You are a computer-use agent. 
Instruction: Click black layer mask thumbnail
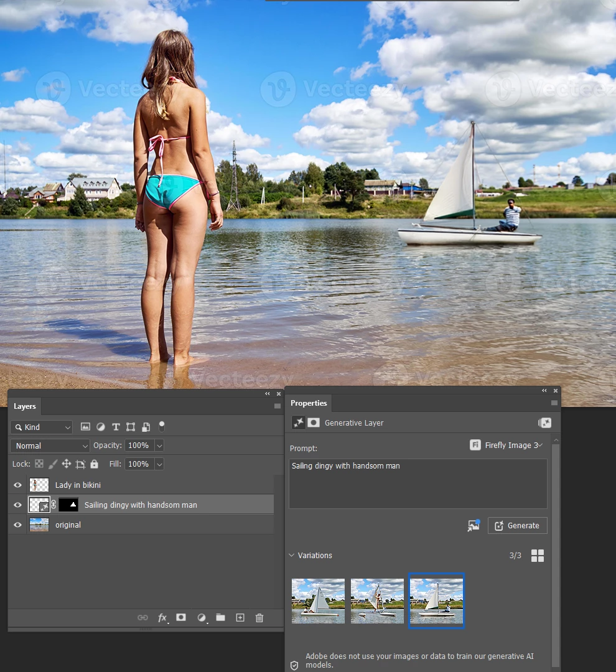coord(68,505)
